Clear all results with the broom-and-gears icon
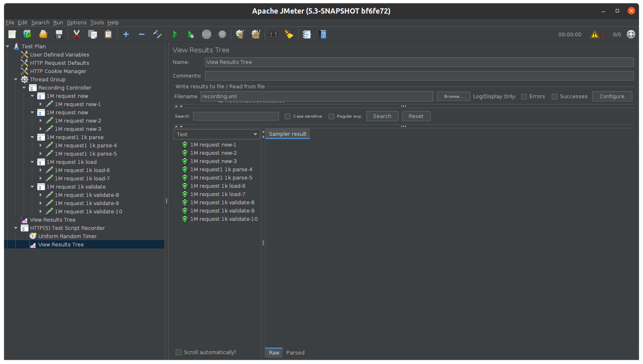 (x=256, y=34)
